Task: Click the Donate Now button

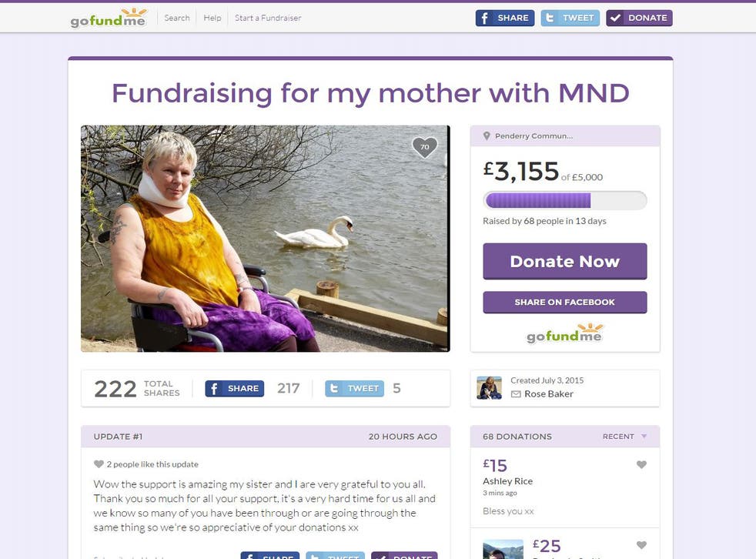Action: click(565, 262)
